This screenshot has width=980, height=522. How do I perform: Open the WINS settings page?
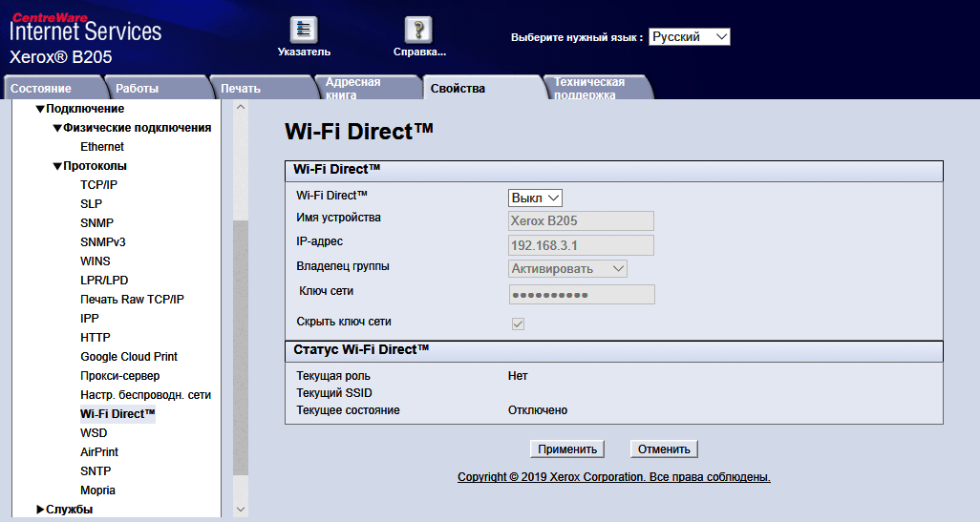click(95, 261)
